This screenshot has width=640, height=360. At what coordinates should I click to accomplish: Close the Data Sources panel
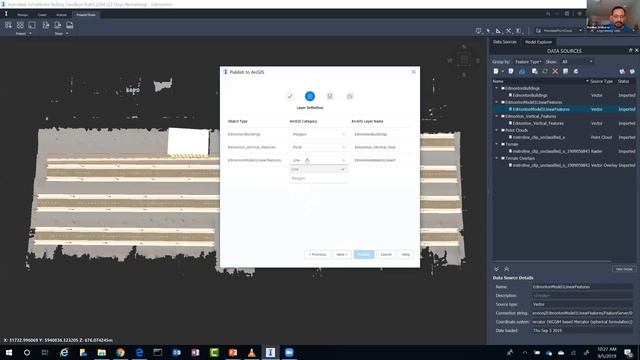pos(636,50)
